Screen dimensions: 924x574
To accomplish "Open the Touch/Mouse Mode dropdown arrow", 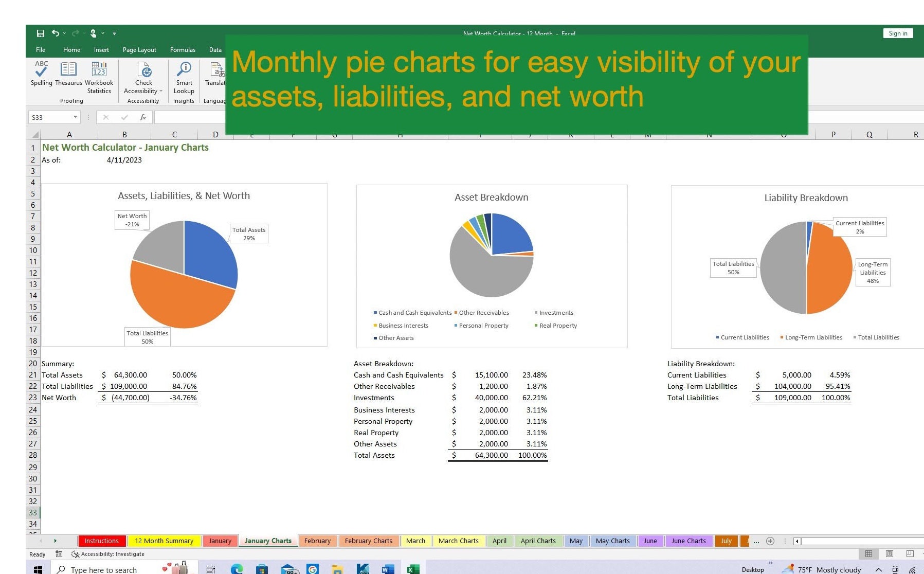I will point(103,33).
